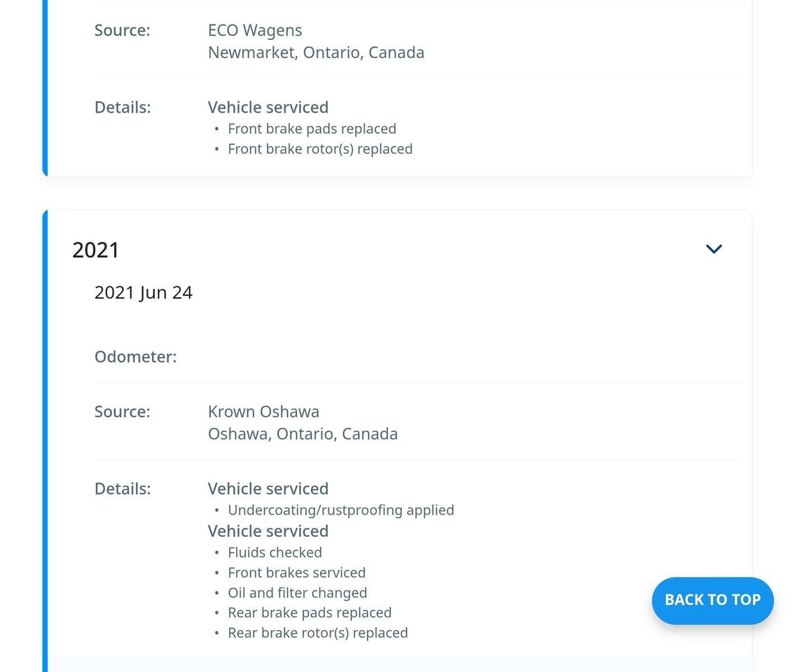Select the Front brake rotor(s) replaced entry
The width and height of the screenshot is (795, 672).
[320, 148]
